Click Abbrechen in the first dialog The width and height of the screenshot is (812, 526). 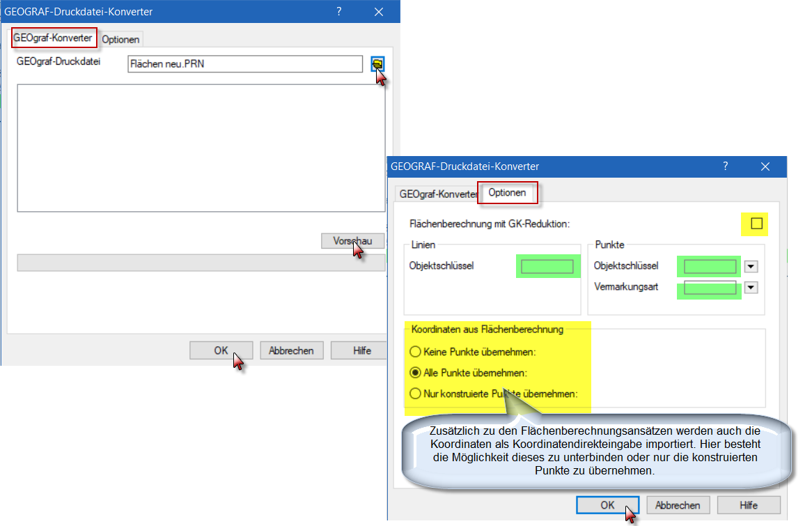[291, 350]
